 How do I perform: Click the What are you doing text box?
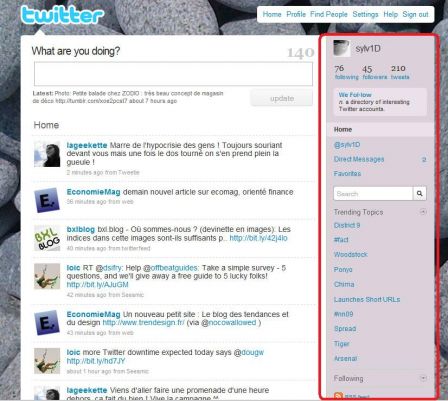point(173,74)
